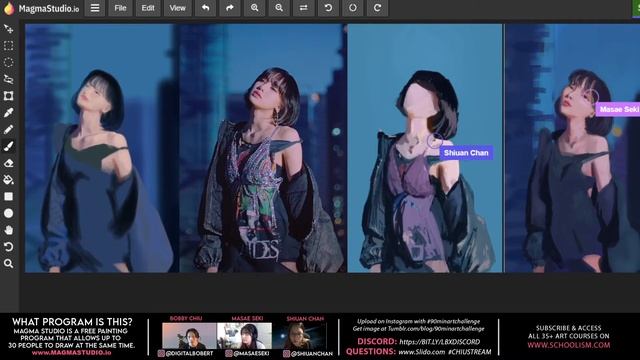This screenshot has width=640, height=360.
Task: Open the hamburger main menu
Action: [95, 8]
